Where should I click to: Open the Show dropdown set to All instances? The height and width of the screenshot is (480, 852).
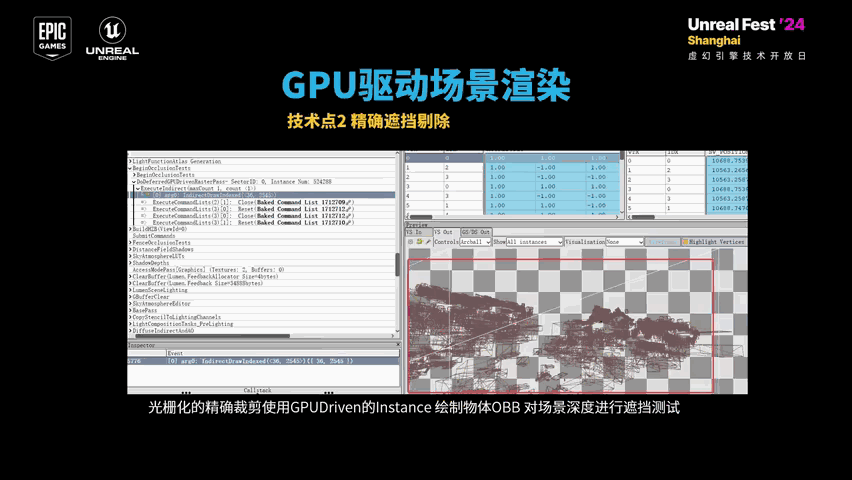[x=534, y=242]
